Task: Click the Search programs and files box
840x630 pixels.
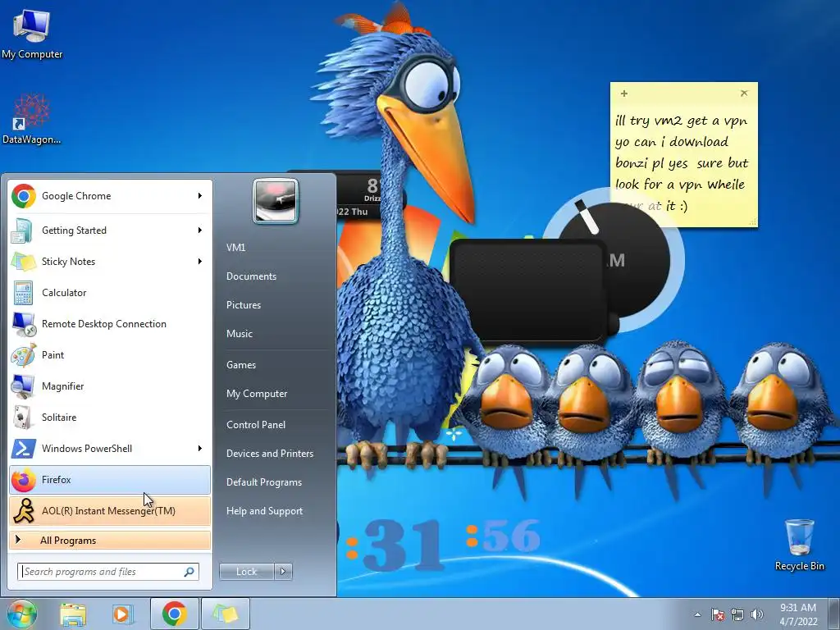Action: [x=108, y=572]
